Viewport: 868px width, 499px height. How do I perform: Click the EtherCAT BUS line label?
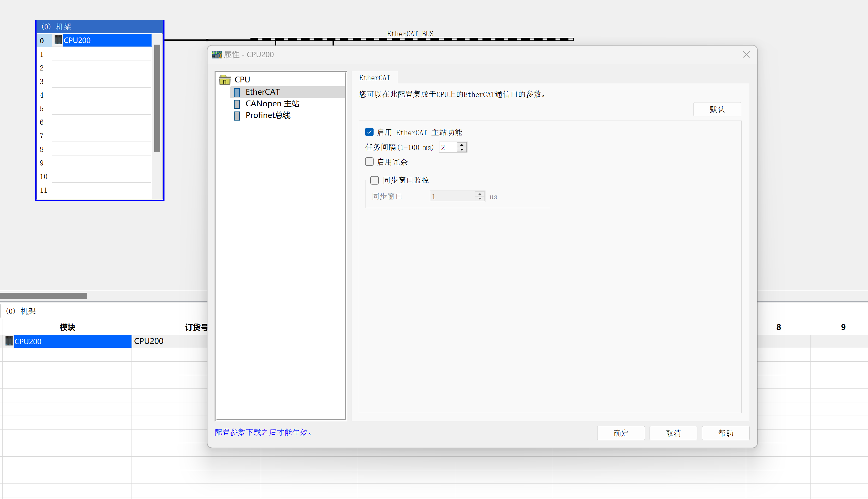(x=410, y=34)
